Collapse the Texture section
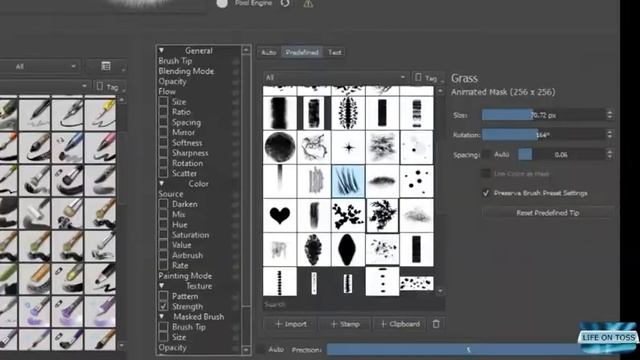Viewport: 640px width, 360px height. coord(162,286)
